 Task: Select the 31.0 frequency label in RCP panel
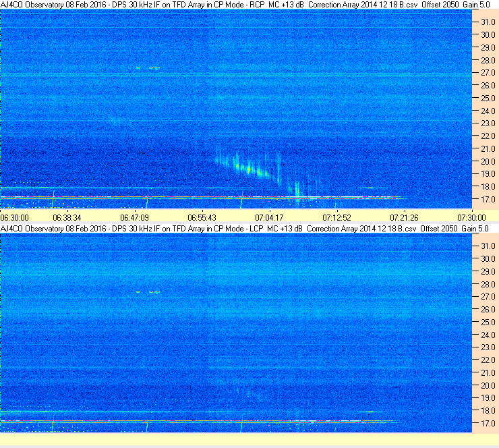488,22
